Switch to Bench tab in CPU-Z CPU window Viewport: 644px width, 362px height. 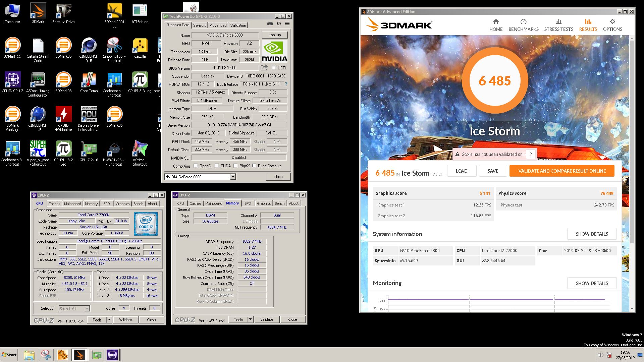(138, 204)
